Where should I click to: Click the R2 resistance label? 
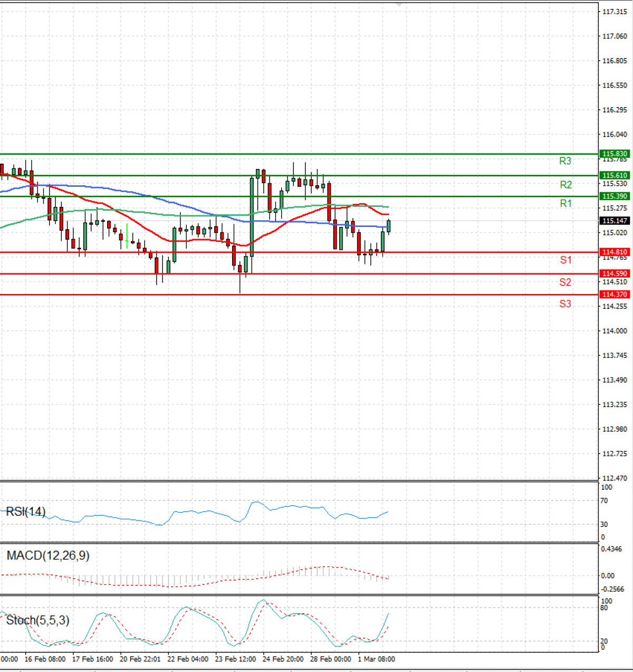tap(565, 185)
